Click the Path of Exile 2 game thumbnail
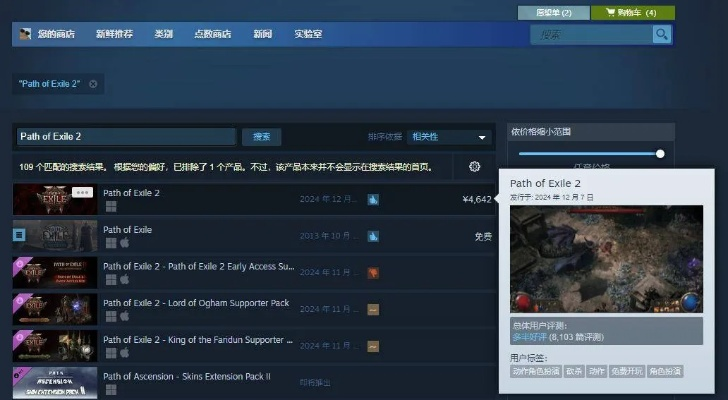The width and height of the screenshot is (728, 400). [55, 200]
